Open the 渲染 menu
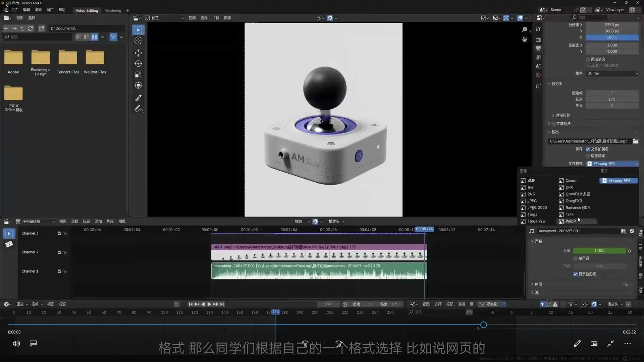 click(38, 10)
